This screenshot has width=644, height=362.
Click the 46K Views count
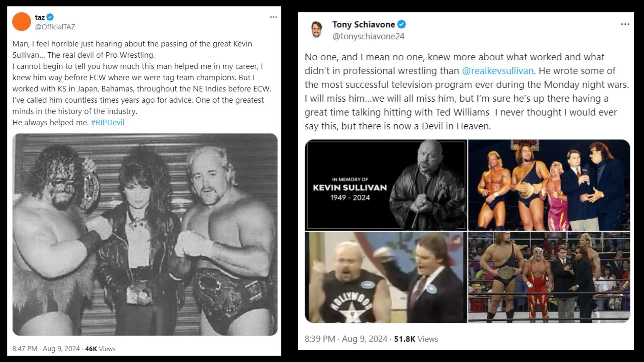[100, 349]
